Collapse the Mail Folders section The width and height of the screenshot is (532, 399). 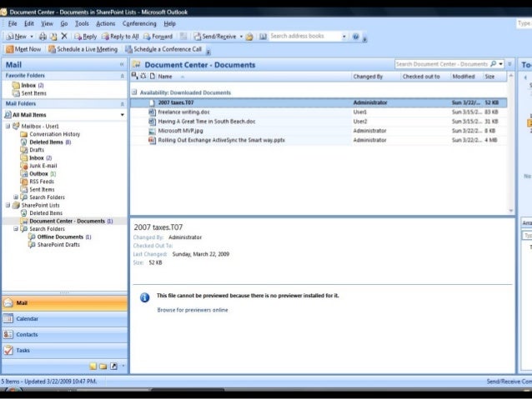122,104
